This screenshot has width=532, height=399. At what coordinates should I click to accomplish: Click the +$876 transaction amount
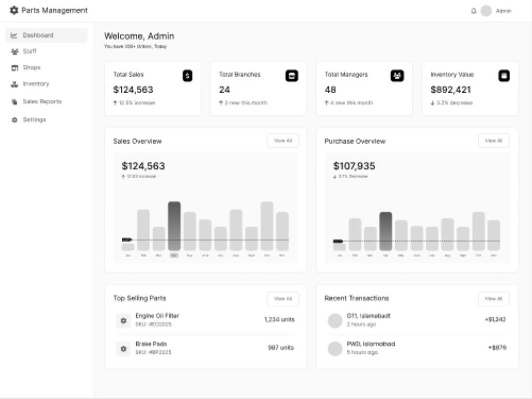click(497, 348)
